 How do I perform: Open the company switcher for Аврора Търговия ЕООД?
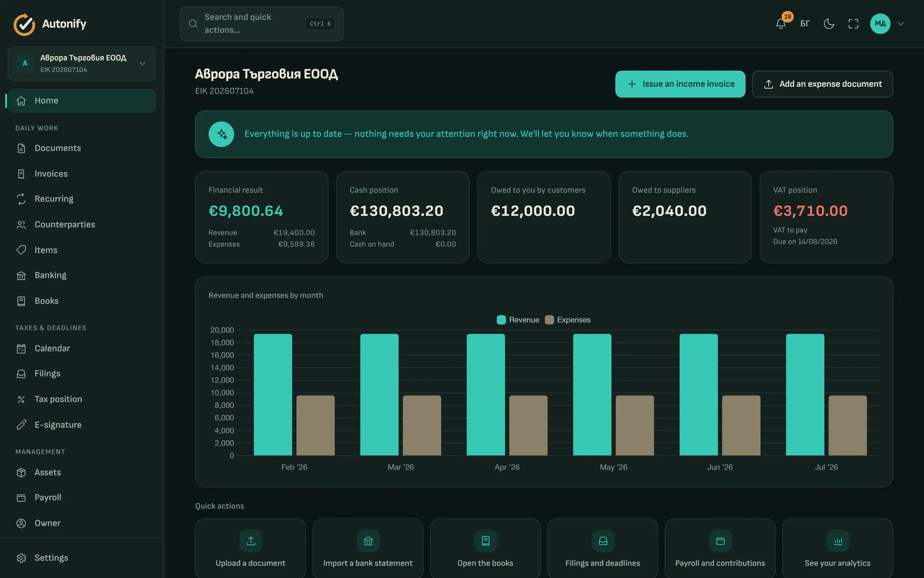[x=82, y=63]
